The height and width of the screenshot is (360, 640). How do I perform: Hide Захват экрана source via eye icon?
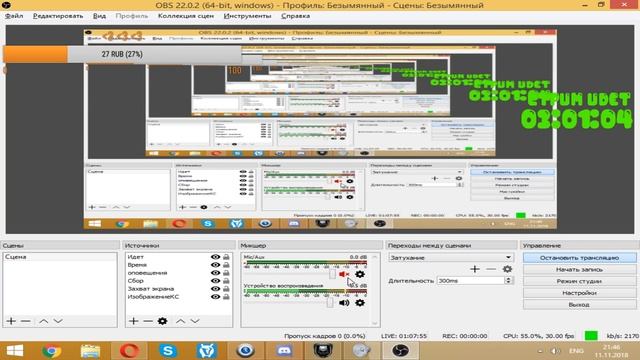(x=215, y=289)
